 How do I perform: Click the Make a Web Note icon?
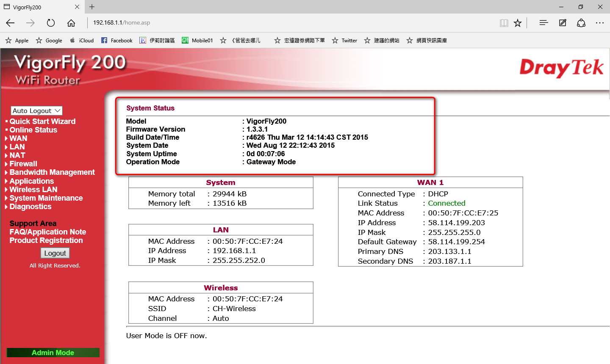563,23
